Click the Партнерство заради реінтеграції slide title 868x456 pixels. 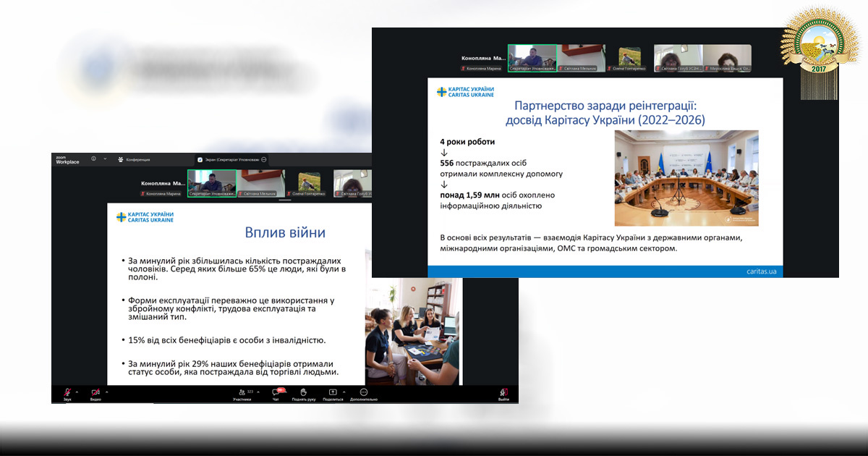tap(605, 111)
